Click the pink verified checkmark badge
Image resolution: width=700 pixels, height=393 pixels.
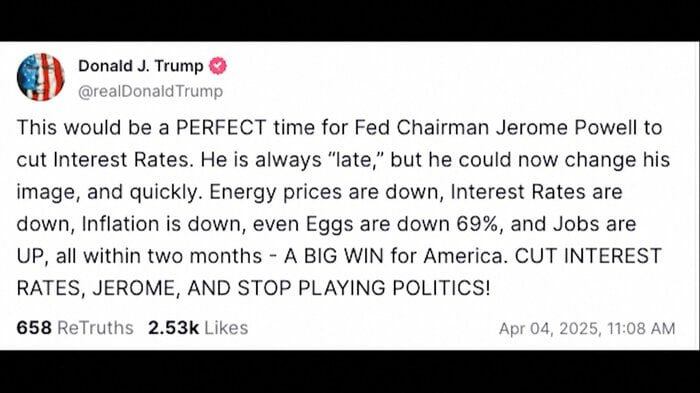click(217, 66)
